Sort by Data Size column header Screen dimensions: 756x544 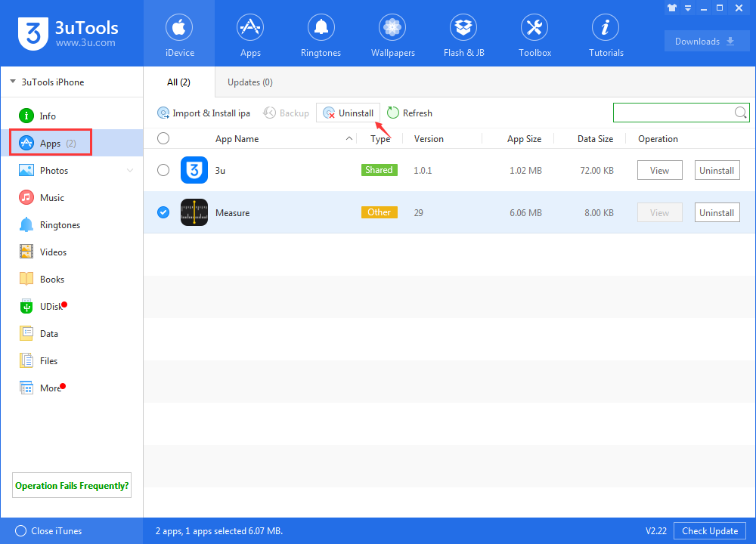[x=596, y=139]
